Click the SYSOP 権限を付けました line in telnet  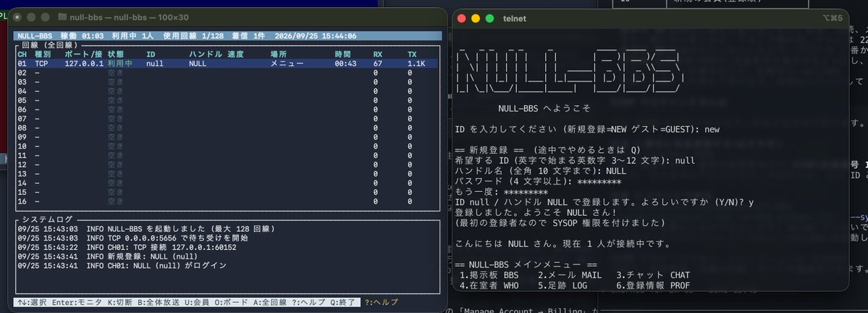pos(560,222)
